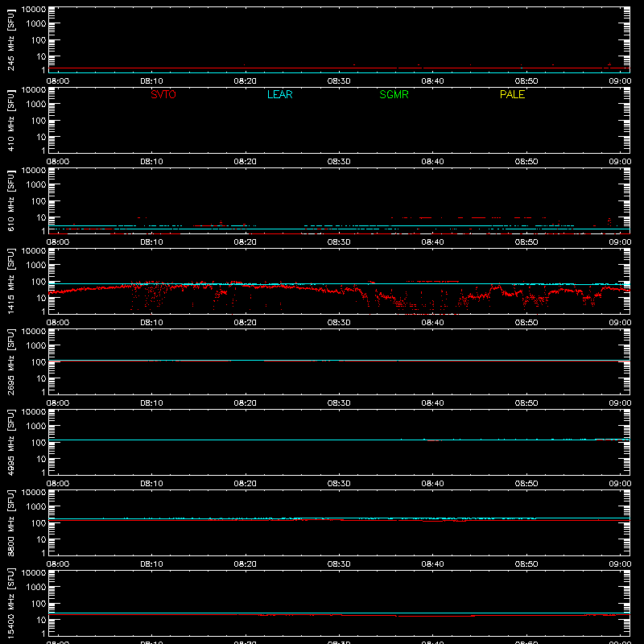This screenshot has width=644, height=644.
Task: Select the 1415 MHz [SFU] axis label
Action: coord(11,282)
